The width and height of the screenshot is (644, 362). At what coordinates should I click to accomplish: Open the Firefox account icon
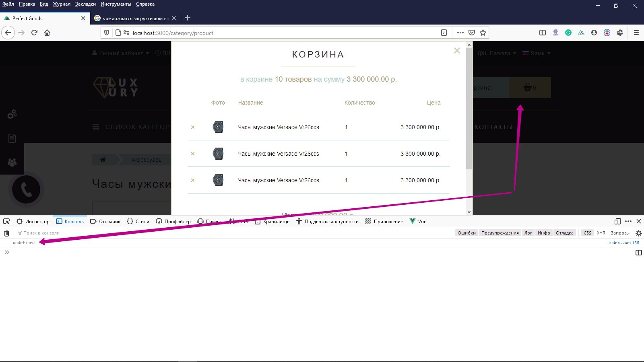point(594,33)
